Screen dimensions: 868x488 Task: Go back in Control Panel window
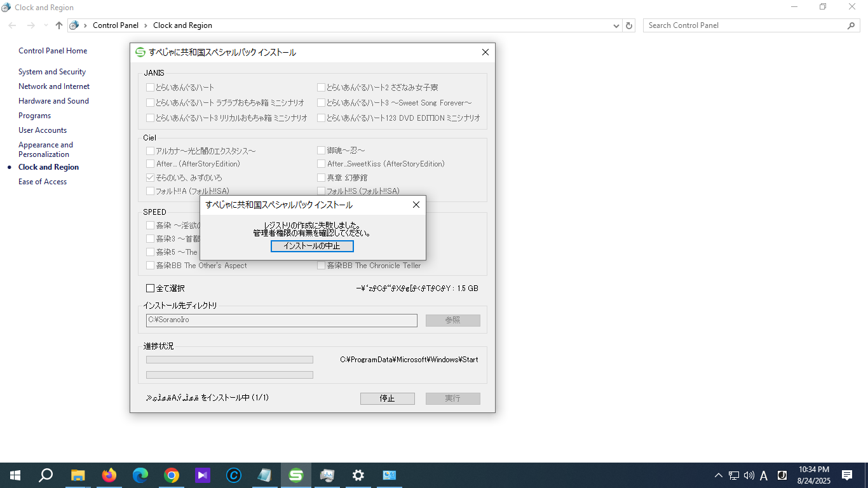(x=13, y=25)
